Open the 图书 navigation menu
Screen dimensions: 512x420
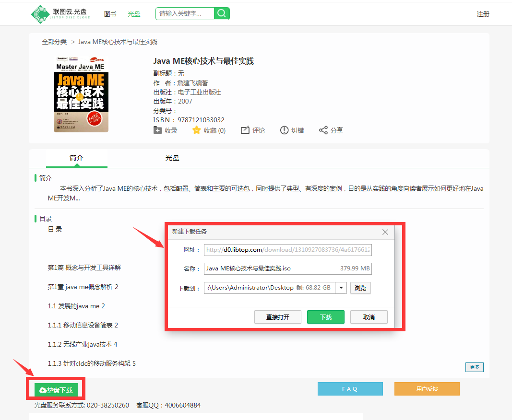[x=110, y=14]
